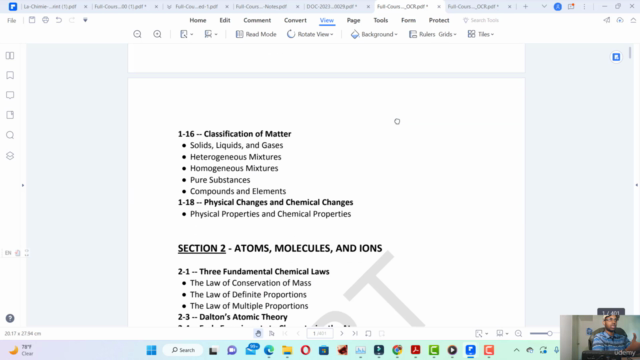Click the Undo arrow icon
The height and width of the screenshot is (360, 640).
(59, 20)
